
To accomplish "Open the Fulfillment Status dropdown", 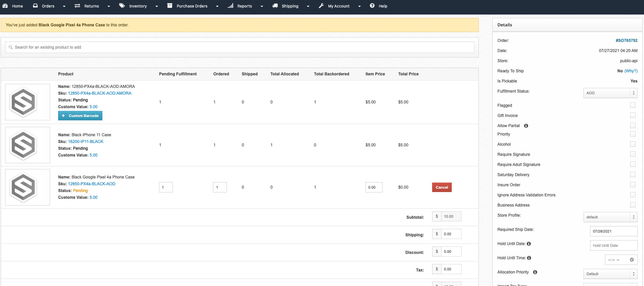I will pos(610,93).
